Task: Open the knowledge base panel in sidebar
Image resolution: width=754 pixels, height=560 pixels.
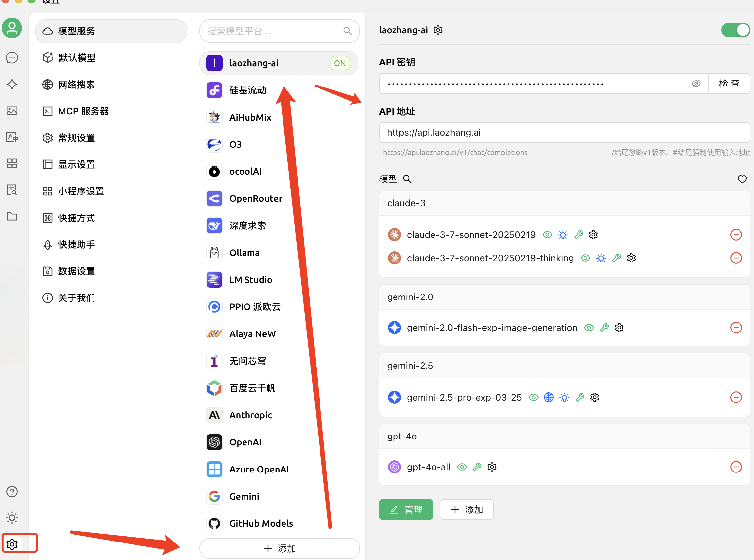Action: [12, 190]
